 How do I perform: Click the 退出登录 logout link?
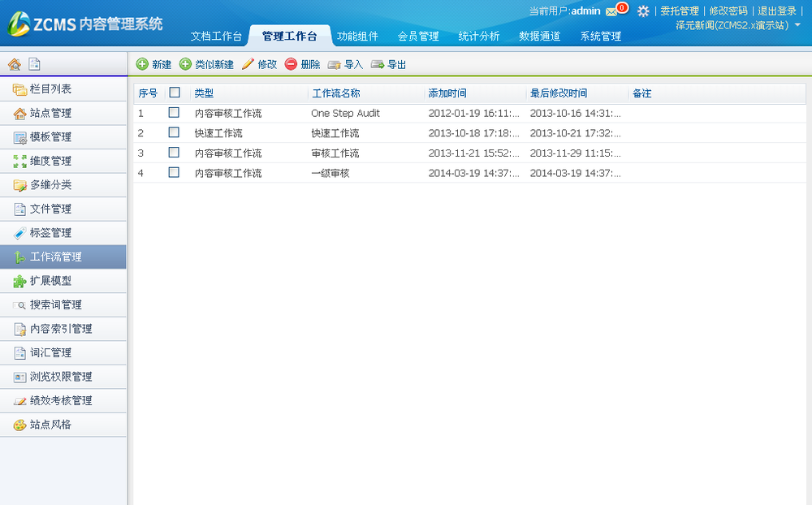click(776, 11)
